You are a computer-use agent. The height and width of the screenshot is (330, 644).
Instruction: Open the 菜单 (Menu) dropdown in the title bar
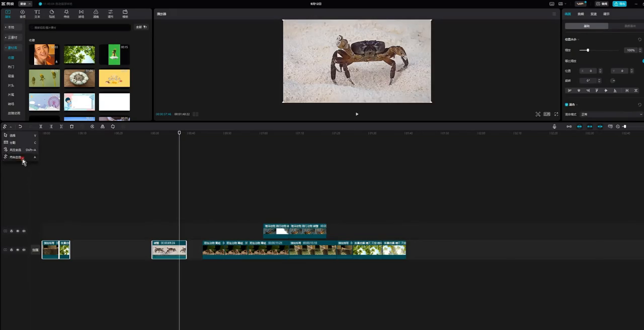(25, 4)
